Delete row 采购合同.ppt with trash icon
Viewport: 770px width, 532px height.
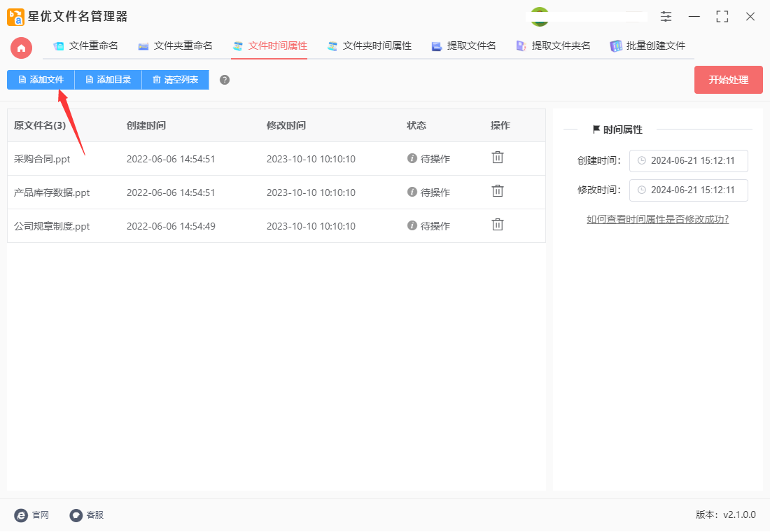498,157
